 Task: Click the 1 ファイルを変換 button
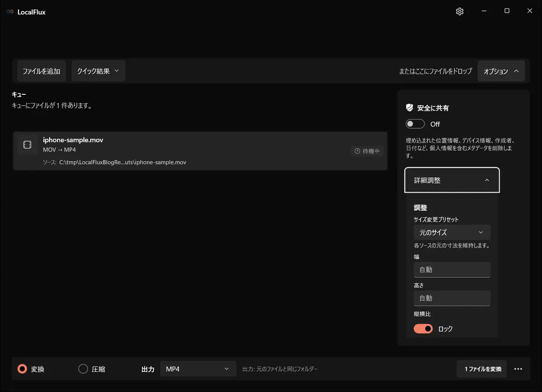[482, 369]
